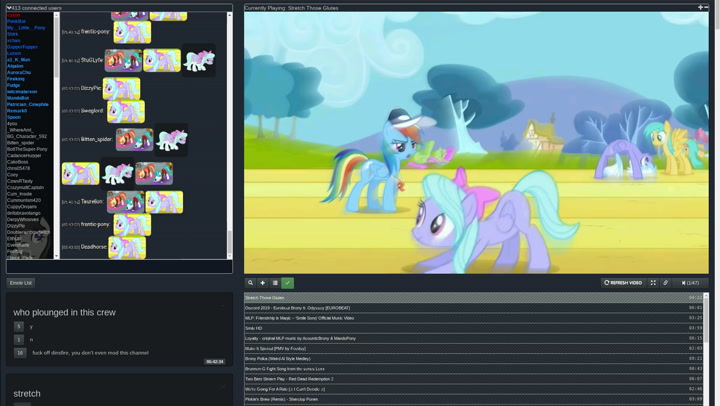Click the voteskip counter button
This screenshot has height=406, width=720.
pyautogui.click(x=691, y=283)
